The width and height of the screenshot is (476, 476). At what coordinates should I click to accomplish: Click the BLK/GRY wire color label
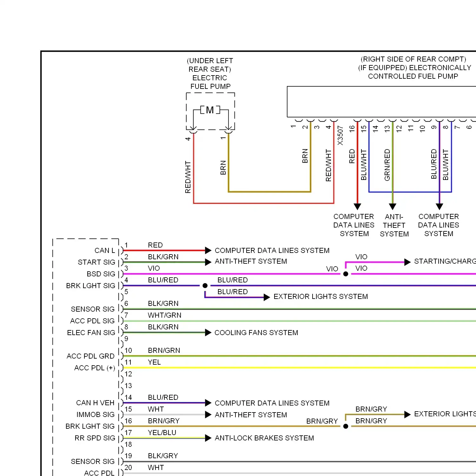coord(163,456)
